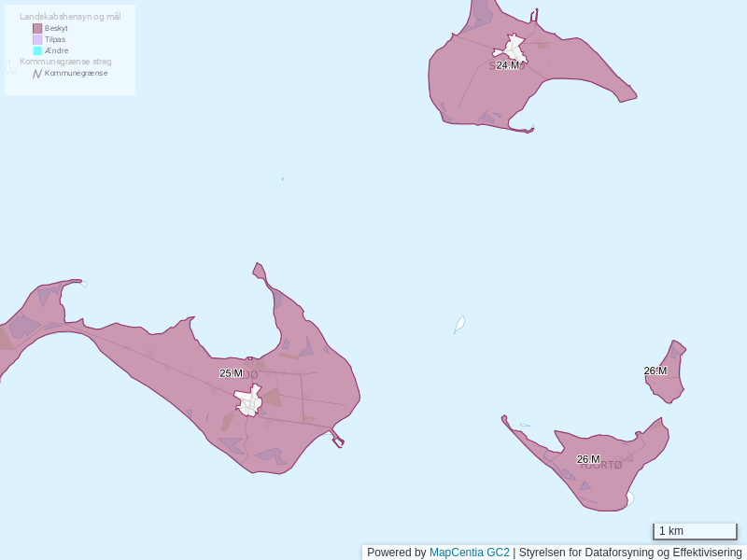Click the white town area near 25 M
The height and width of the screenshot is (560, 747).
coord(248,401)
